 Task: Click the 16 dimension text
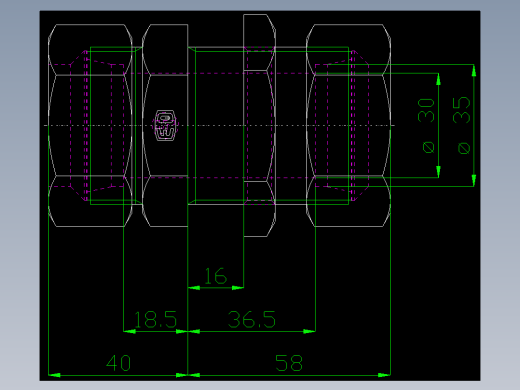coord(215,276)
